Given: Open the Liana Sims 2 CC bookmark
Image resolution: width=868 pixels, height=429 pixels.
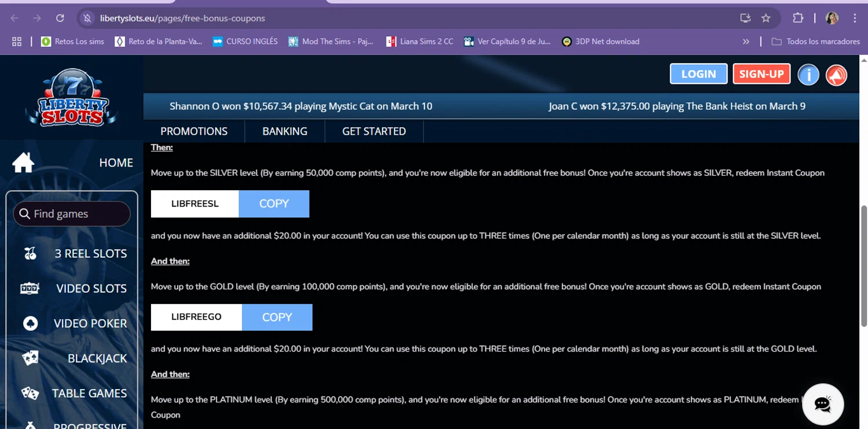Looking at the screenshot, I should tap(420, 42).
